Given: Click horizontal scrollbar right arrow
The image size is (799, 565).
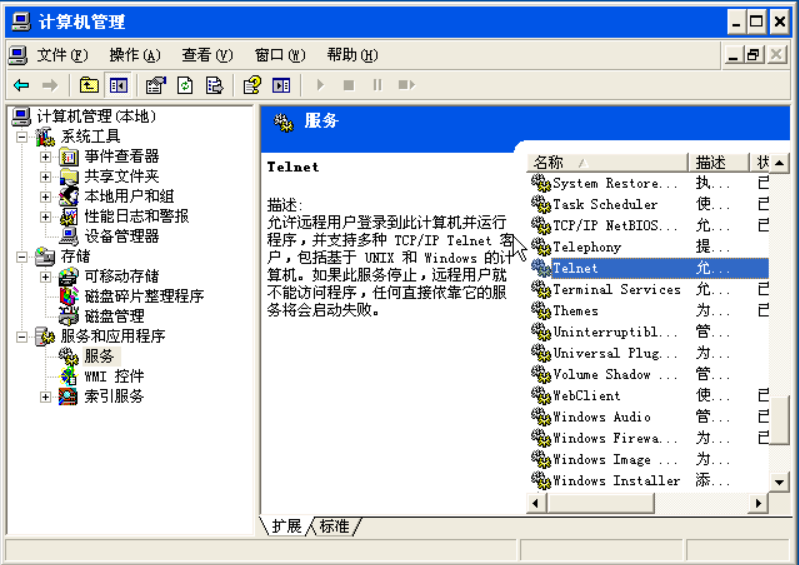Looking at the screenshot, I should [758, 503].
